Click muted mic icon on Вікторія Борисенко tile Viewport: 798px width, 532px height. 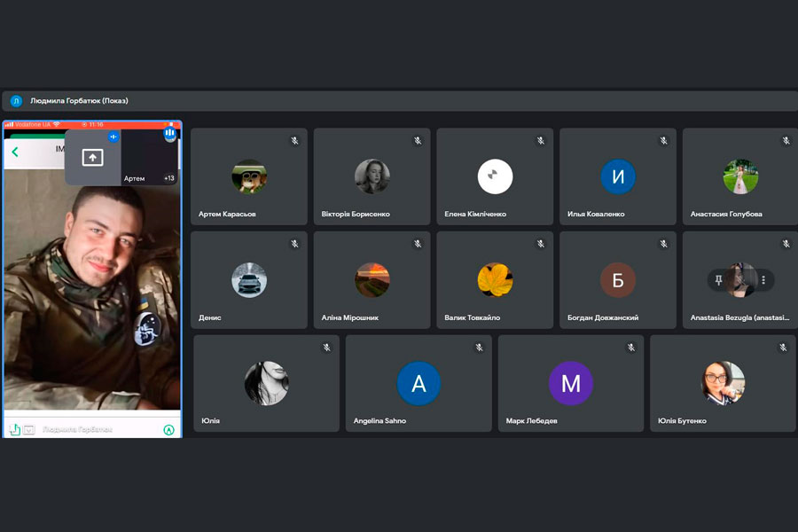pos(418,141)
